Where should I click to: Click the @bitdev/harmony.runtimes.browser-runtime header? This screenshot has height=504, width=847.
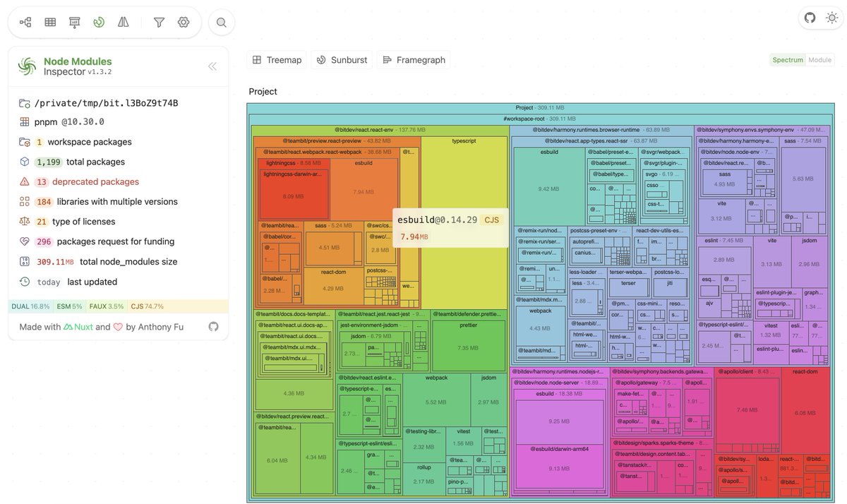(x=601, y=130)
